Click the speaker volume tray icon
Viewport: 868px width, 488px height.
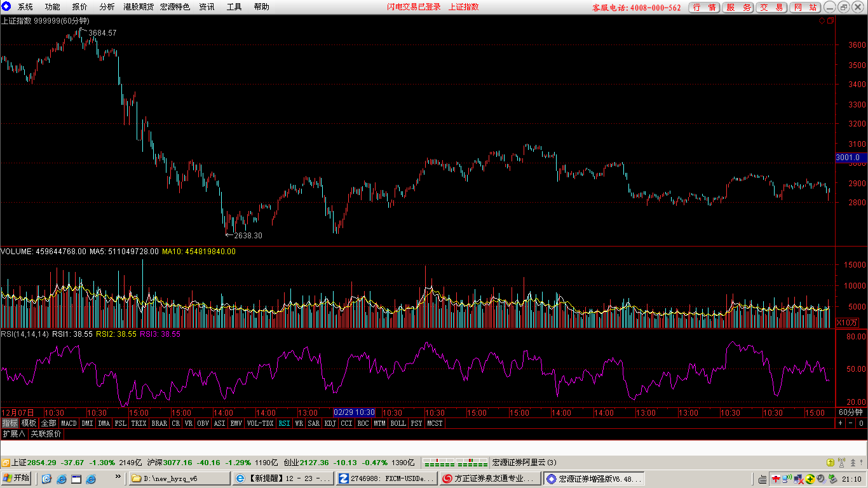tap(822, 479)
